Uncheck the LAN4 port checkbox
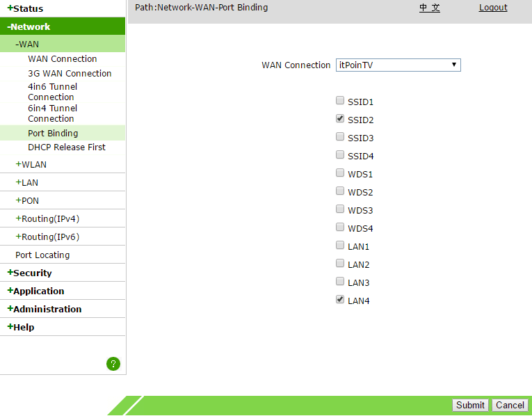The width and height of the screenshot is (532, 416). tap(340, 299)
